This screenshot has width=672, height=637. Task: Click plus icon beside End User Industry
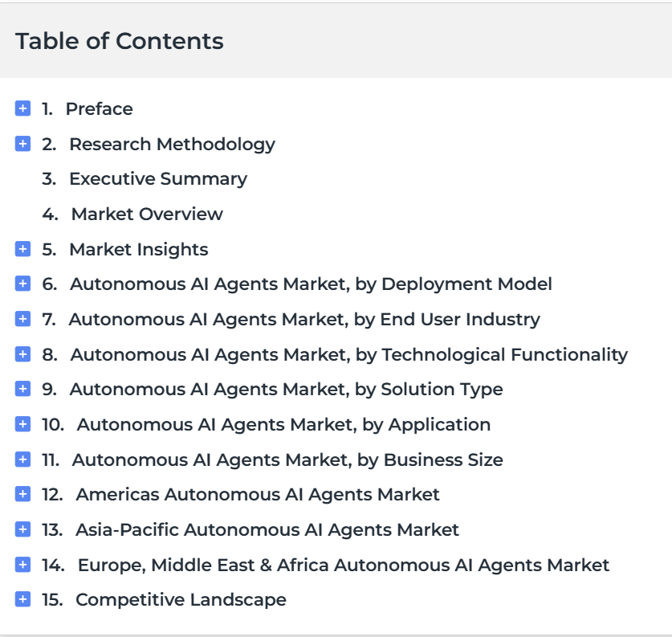click(22, 319)
